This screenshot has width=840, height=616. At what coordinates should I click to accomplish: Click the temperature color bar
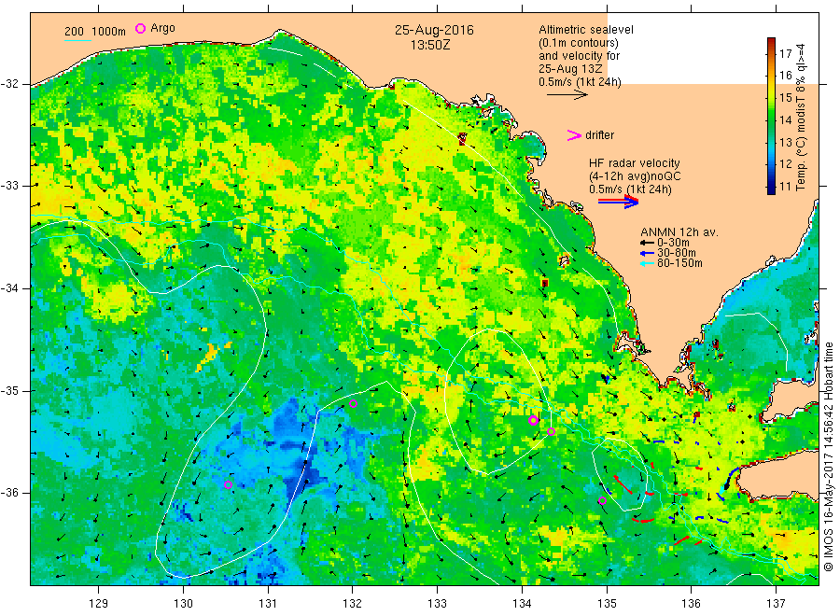click(x=771, y=116)
